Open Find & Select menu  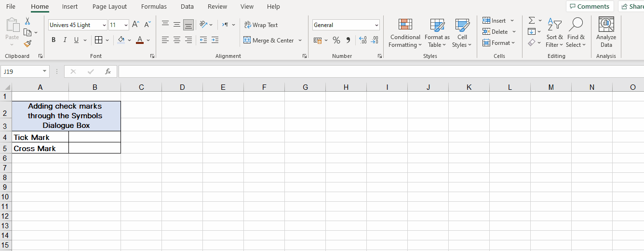[576, 33]
